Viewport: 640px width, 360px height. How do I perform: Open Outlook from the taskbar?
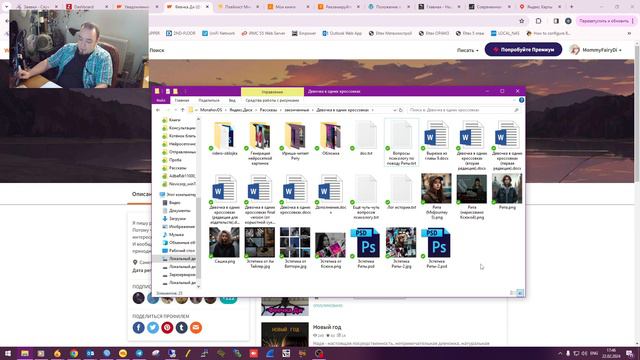coord(90,353)
